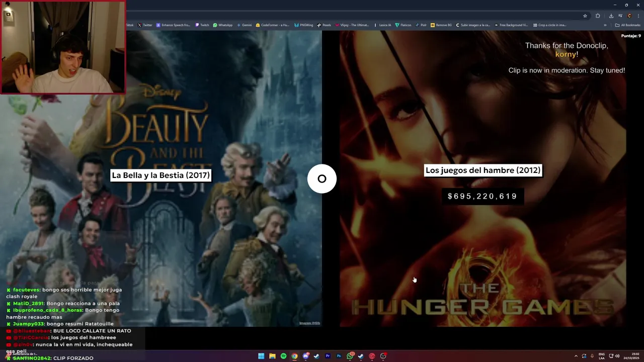
Task: Show hidden system tray icons
Action: click(576, 356)
